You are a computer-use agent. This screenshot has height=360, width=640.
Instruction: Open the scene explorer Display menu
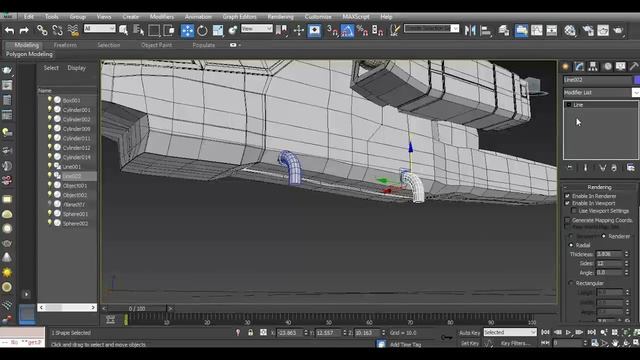coord(76,68)
